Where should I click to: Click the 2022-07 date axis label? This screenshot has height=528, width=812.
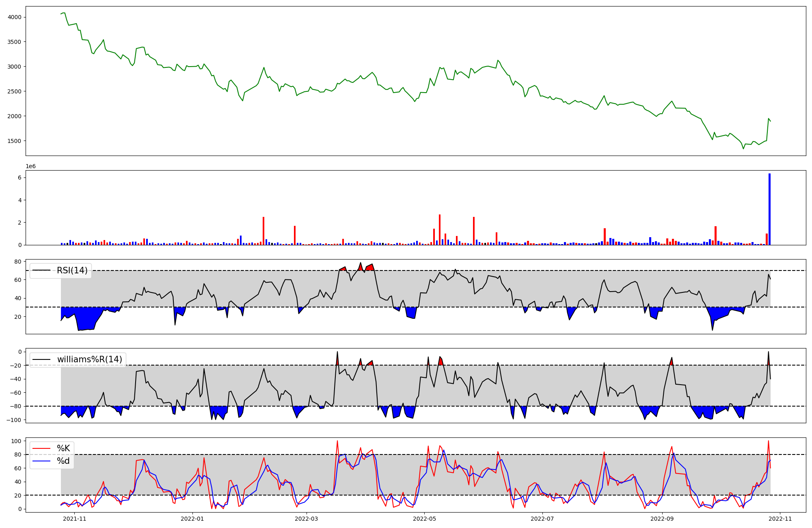pos(542,519)
